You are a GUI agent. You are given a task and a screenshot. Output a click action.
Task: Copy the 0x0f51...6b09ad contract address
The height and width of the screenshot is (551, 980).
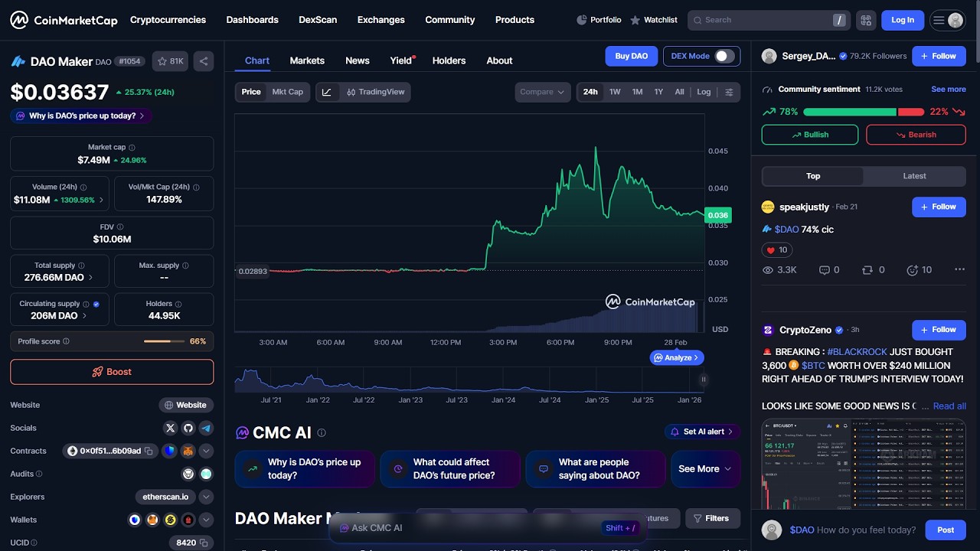(149, 451)
